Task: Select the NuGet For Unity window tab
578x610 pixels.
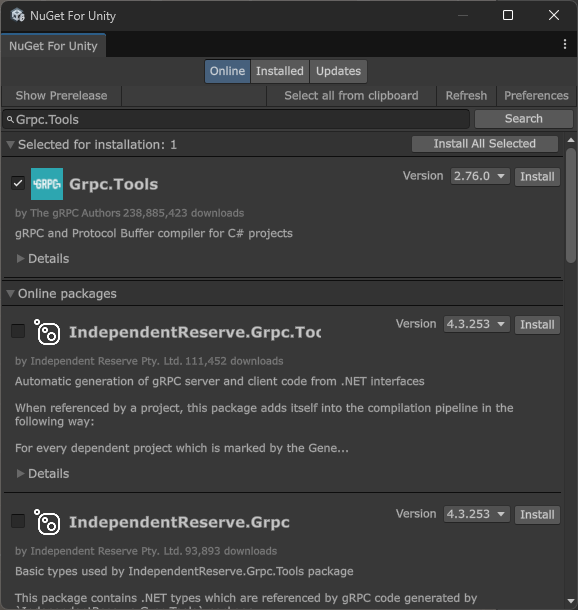Action: (53, 46)
